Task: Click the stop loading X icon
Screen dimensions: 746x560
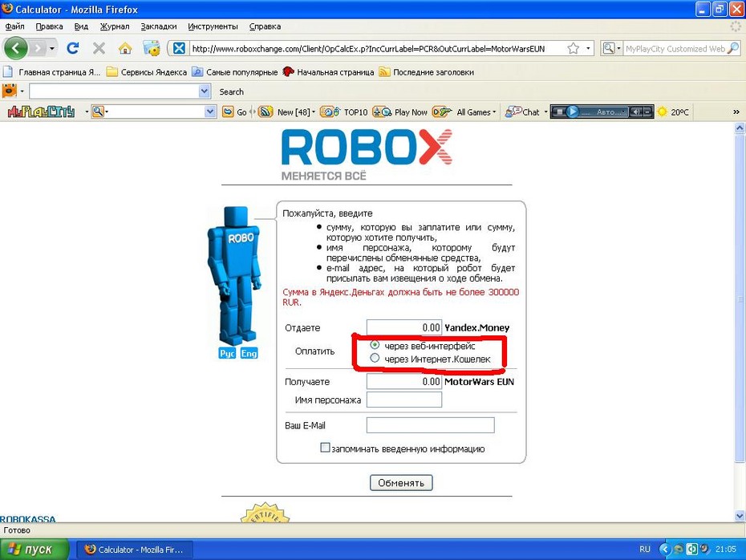Action: click(99, 48)
